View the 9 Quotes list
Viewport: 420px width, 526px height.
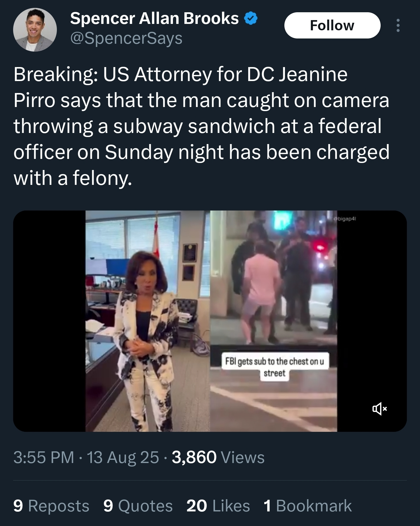coord(138,506)
